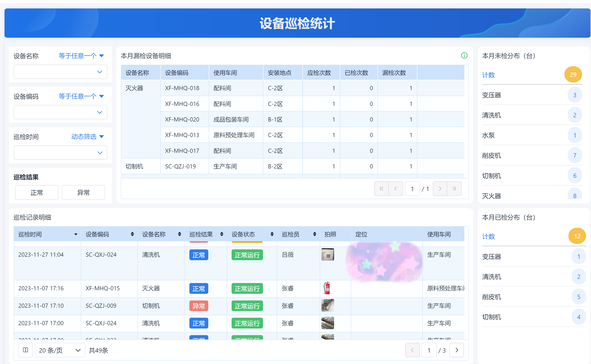The image size is (591, 364).
Task: Sort records by 巡检员 column
Action: 315,234
